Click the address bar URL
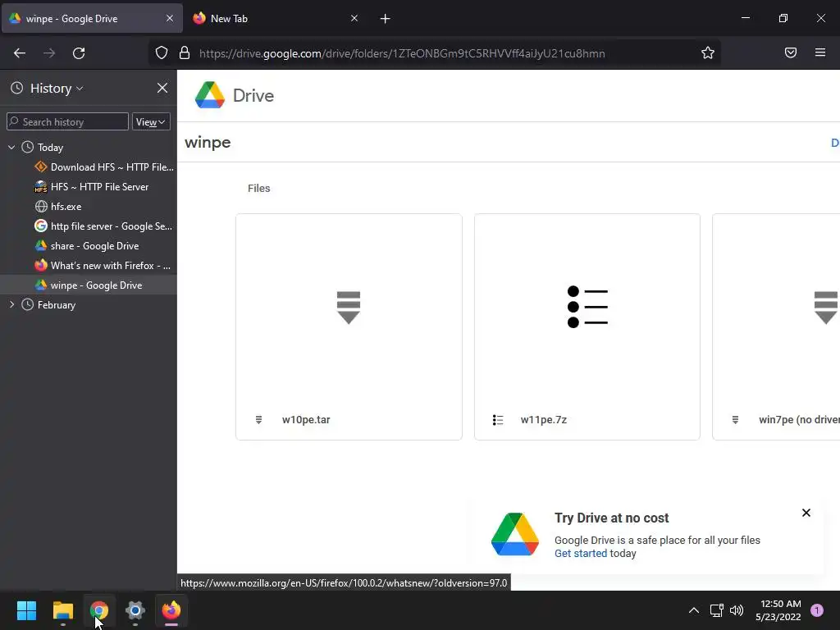840x630 pixels. tap(402, 53)
